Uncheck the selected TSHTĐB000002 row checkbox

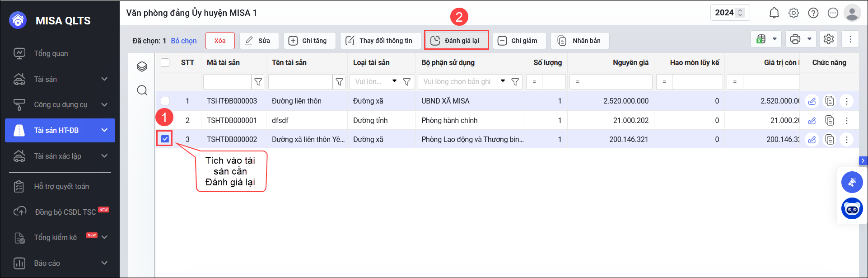coord(165,139)
